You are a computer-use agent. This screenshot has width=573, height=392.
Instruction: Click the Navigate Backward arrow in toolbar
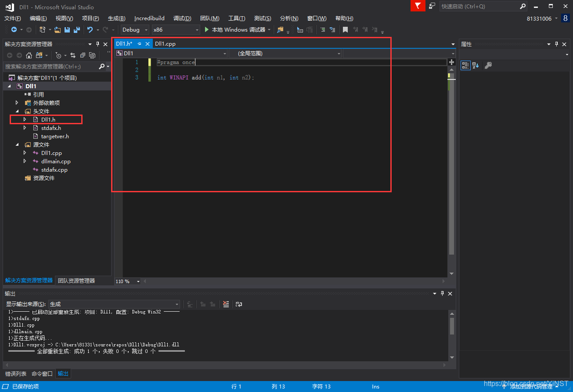coord(14,30)
